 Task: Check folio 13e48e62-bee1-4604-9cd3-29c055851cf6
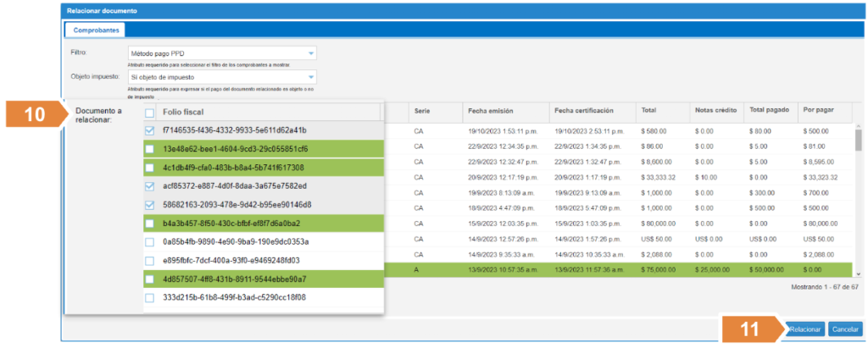tap(149, 149)
